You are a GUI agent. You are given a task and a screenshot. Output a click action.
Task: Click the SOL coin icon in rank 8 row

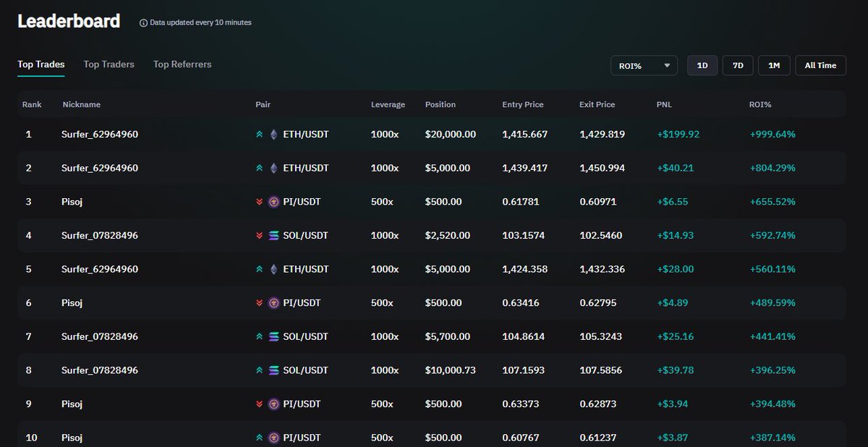(x=273, y=370)
